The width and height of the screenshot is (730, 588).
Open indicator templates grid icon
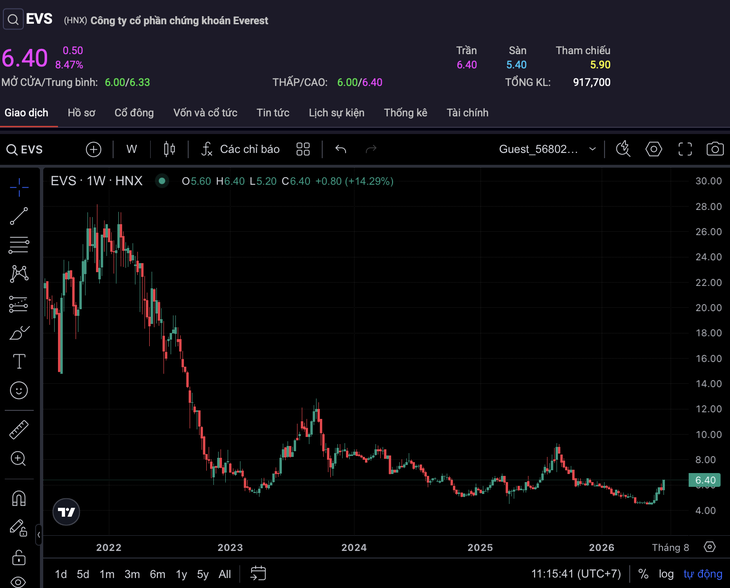pyautogui.click(x=303, y=149)
